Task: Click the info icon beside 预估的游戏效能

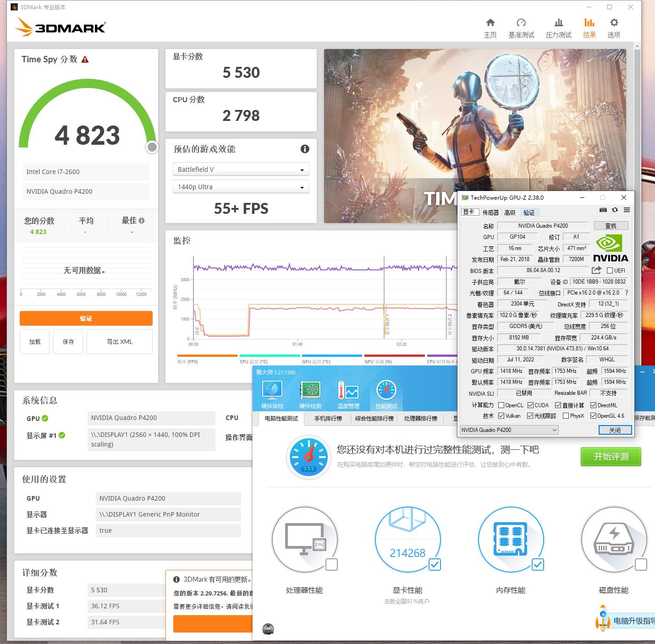Action: click(x=305, y=149)
